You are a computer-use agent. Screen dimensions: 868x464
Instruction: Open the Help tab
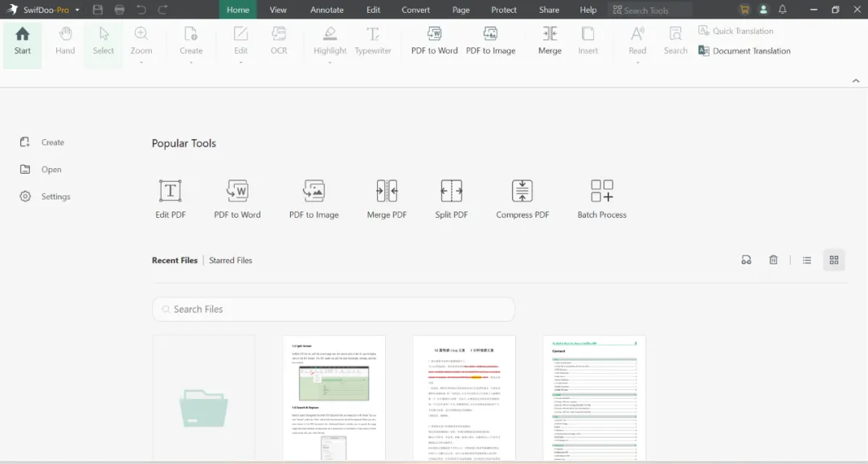click(588, 10)
